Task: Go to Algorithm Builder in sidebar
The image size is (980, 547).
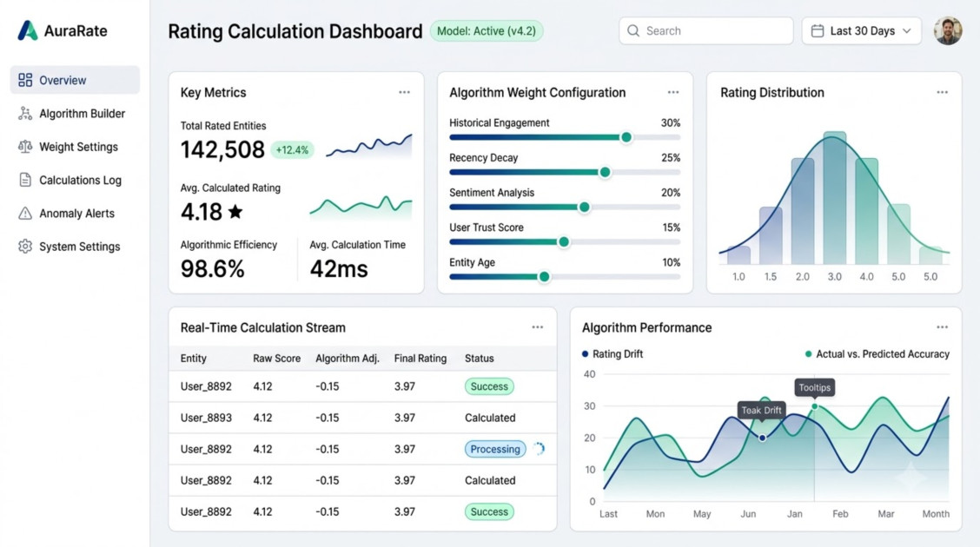Action: click(75, 113)
